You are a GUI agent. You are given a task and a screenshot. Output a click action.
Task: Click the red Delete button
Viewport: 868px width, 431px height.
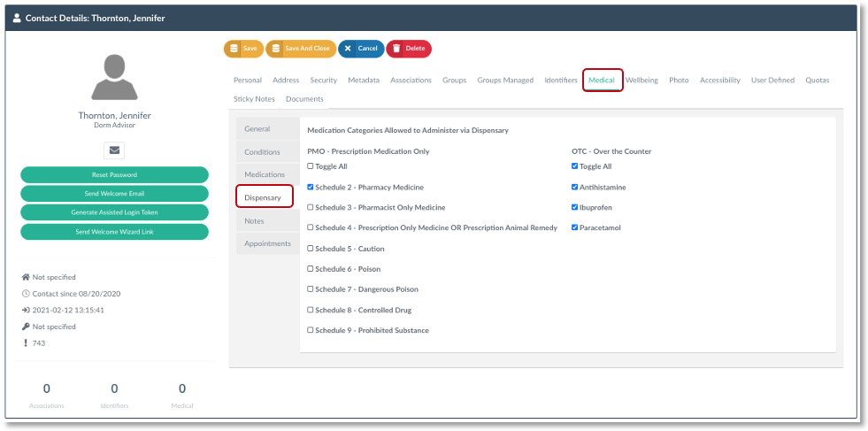point(409,49)
